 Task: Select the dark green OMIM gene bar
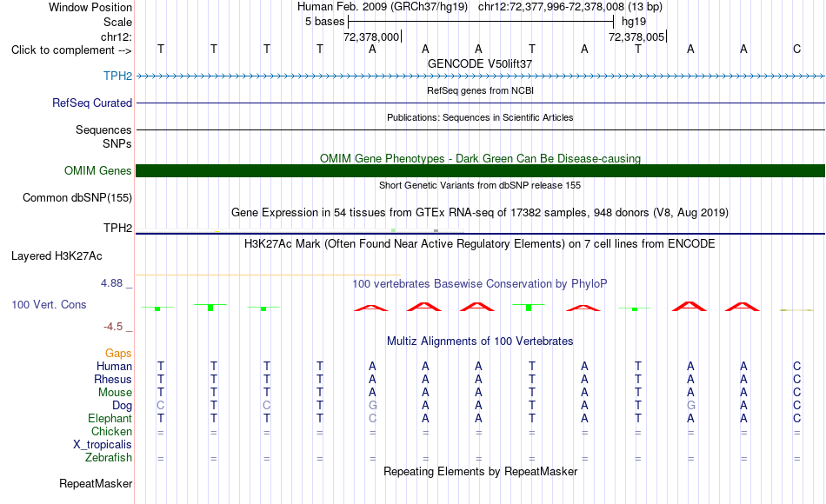[x=480, y=170]
